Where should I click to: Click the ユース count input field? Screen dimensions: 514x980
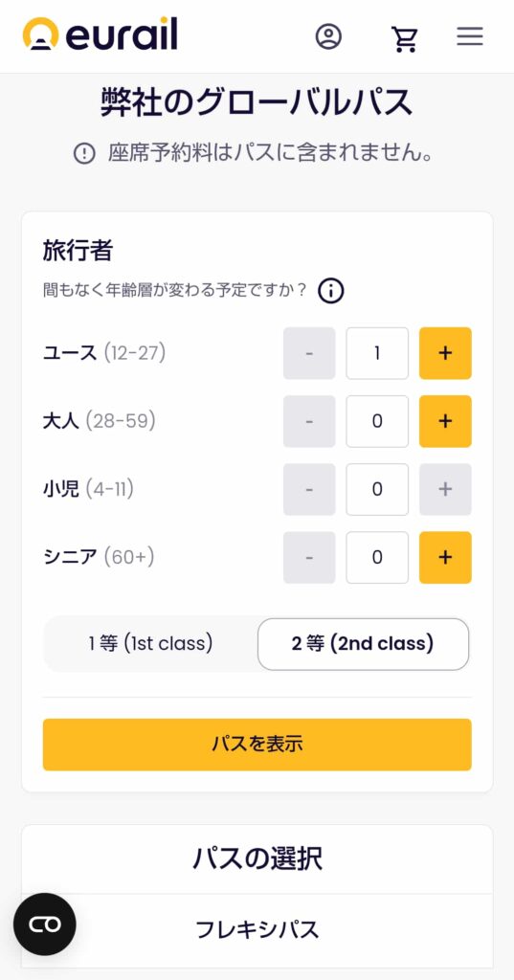click(x=377, y=353)
